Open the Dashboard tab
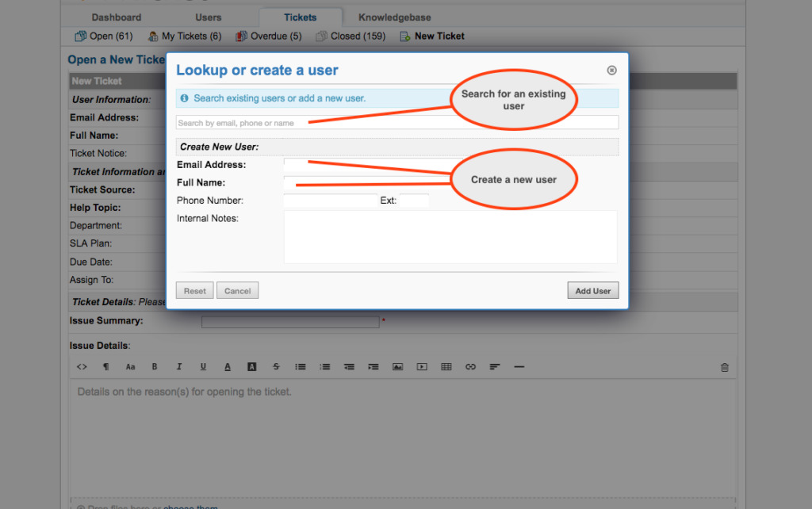This screenshot has height=509, width=812. (x=117, y=17)
